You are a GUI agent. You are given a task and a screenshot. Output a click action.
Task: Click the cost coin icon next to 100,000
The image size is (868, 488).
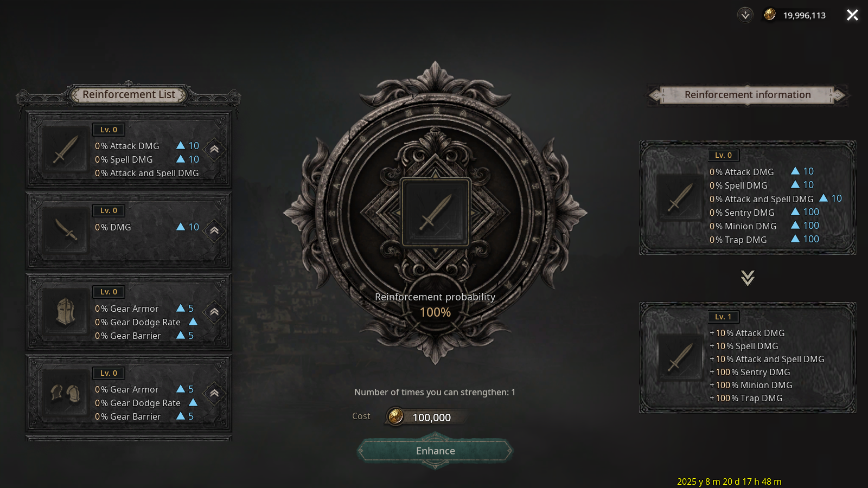396,416
